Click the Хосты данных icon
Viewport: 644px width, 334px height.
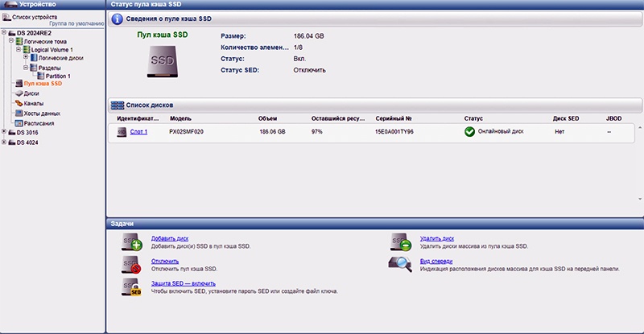point(19,113)
